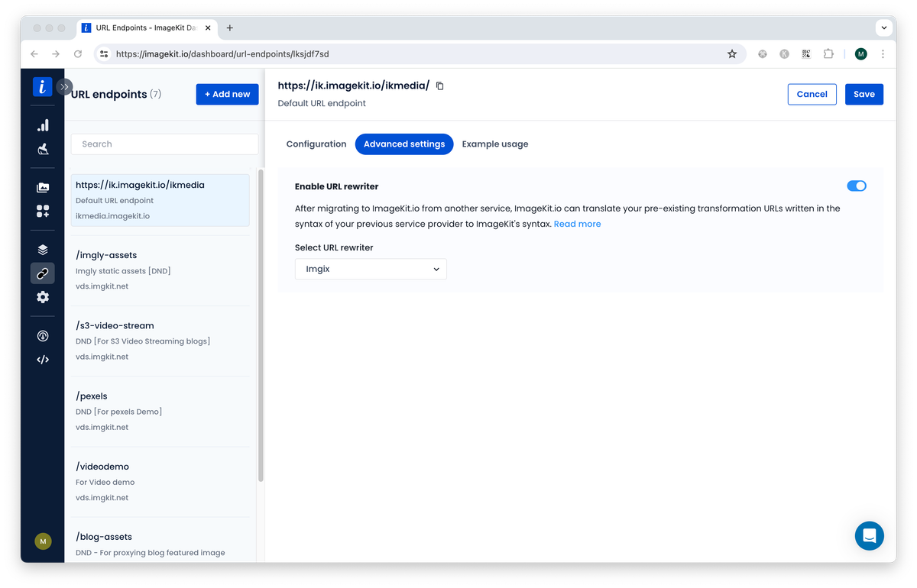Select the /imgly-assets endpoint
Viewport: 917px width, 588px height.
(160, 270)
